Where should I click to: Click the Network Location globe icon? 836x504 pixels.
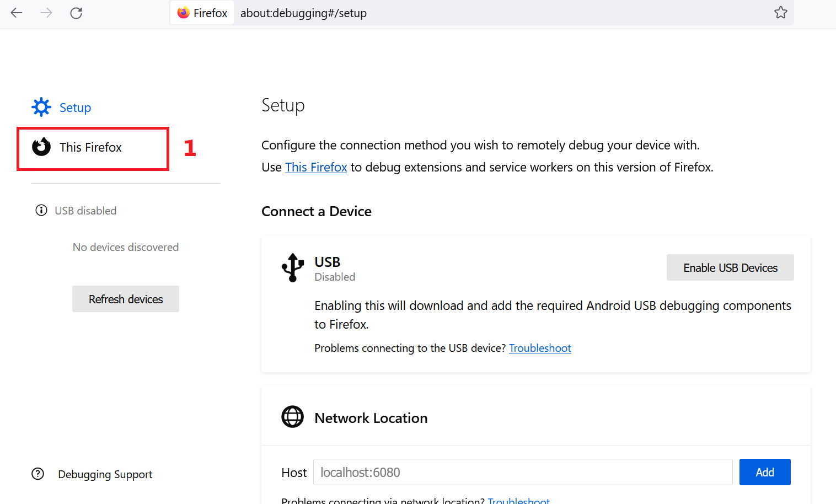293,417
